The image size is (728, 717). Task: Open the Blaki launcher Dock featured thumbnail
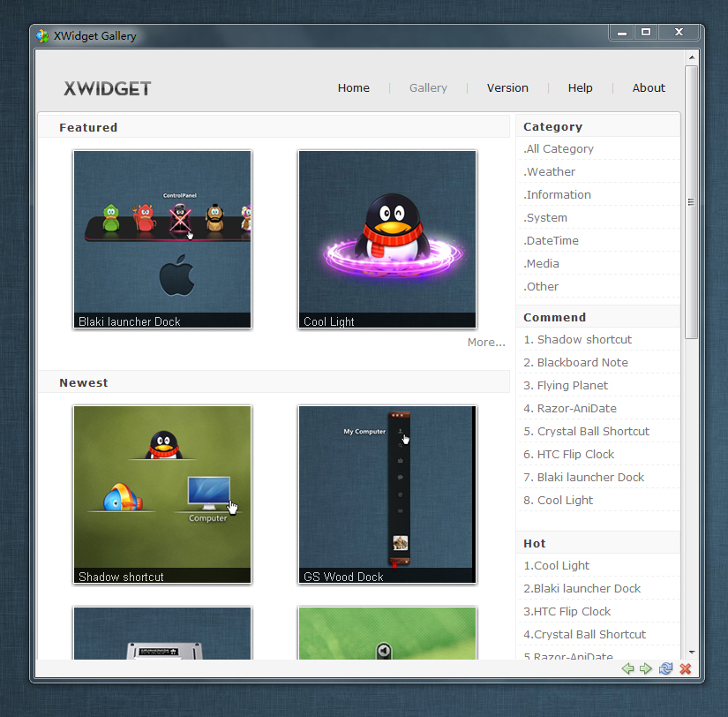[162, 239]
